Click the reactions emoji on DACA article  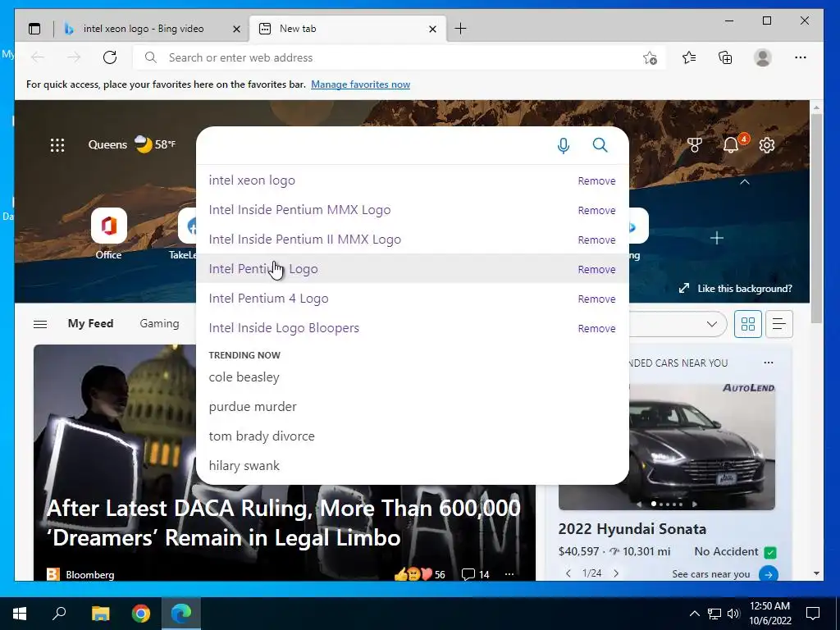tap(413, 574)
